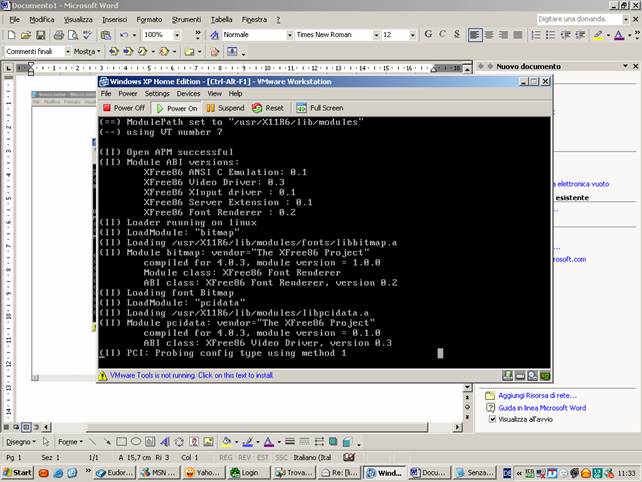Open Print Preview from Word toolbar
The width and height of the screenshot is (642, 482).
point(73,35)
